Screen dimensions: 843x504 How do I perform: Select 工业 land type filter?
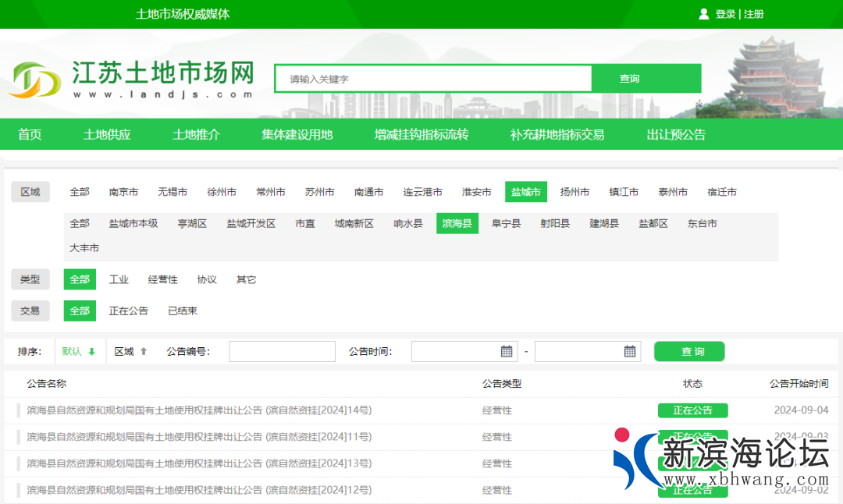coord(119,279)
